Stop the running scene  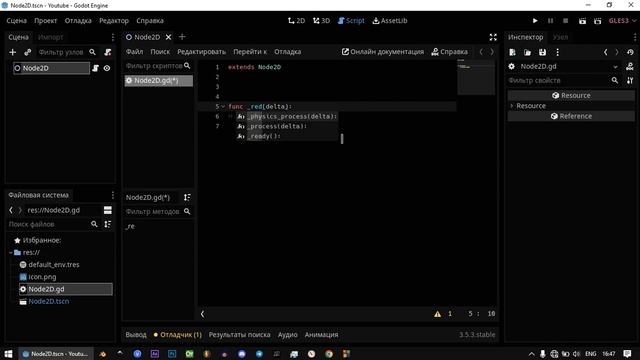pyautogui.click(x=565, y=21)
